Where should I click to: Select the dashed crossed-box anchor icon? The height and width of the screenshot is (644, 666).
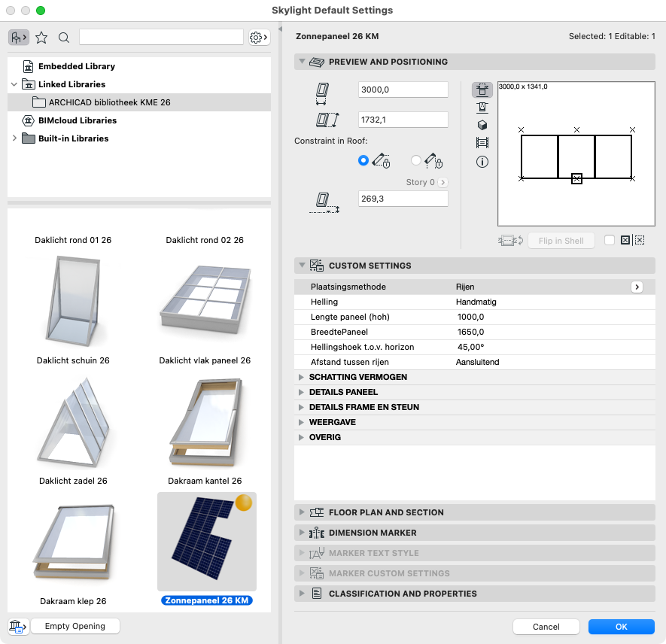pyautogui.click(x=640, y=240)
